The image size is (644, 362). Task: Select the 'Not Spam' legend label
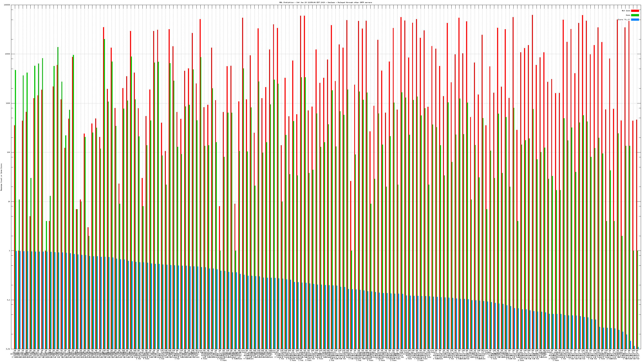(626, 11)
